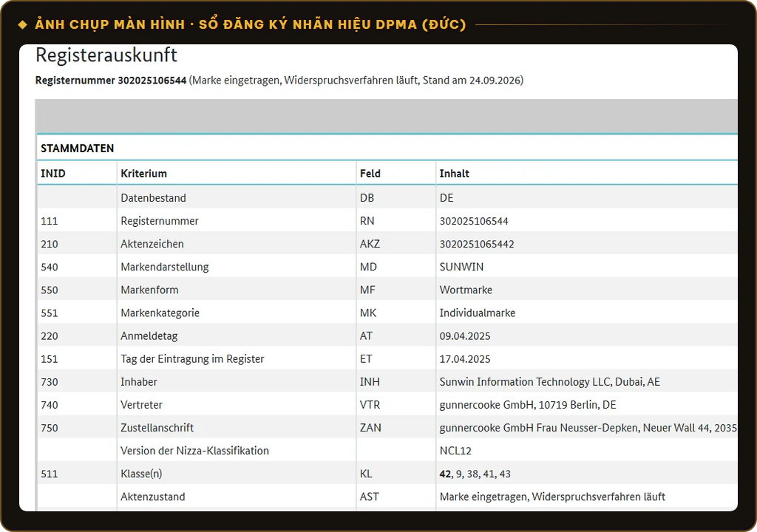Click INID code 540
The height and width of the screenshot is (532, 757).
(x=50, y=267)
